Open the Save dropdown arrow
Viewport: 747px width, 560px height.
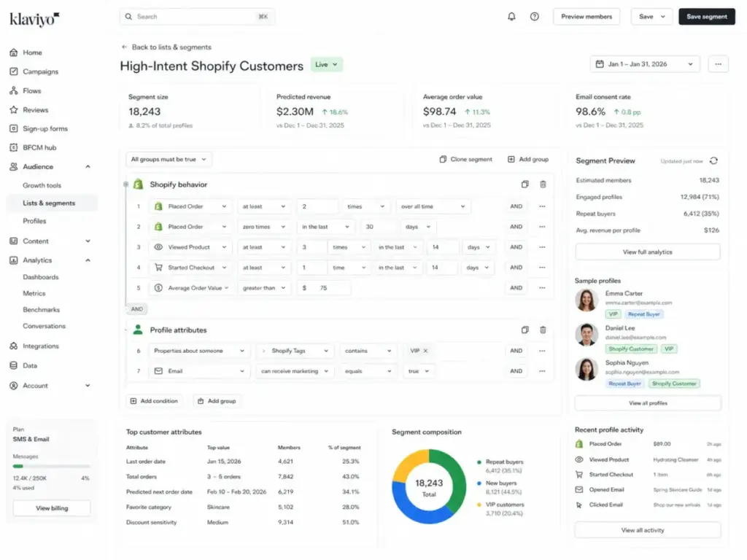pos(662,17)
